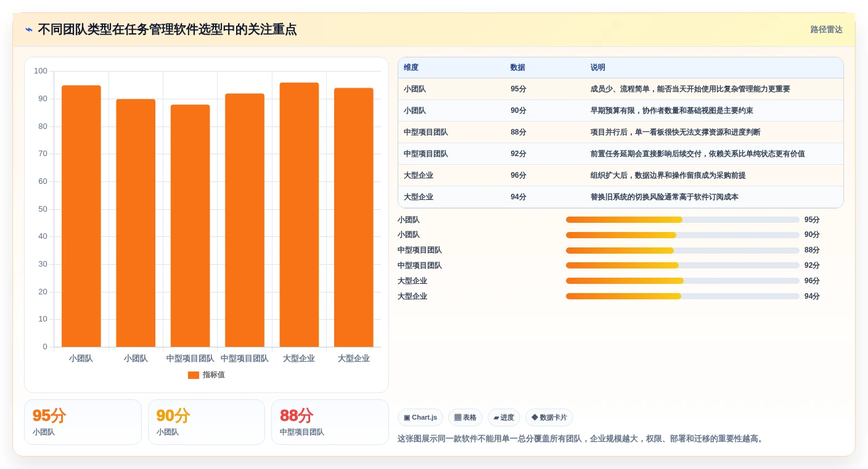Screen dimensions: 868x469
Task: Click the 中型项目团队 progress bar at 92分
Action: pos(682,266)
